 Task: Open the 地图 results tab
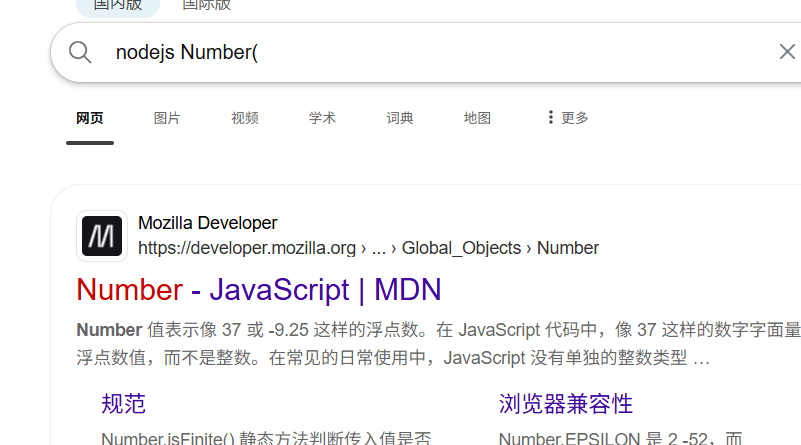click(477, 118)
